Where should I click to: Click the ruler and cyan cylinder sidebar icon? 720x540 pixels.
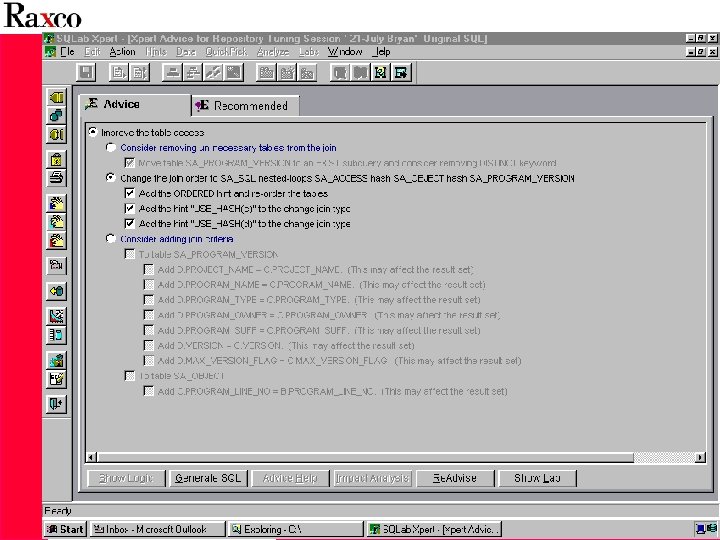(x=56, y=335)
